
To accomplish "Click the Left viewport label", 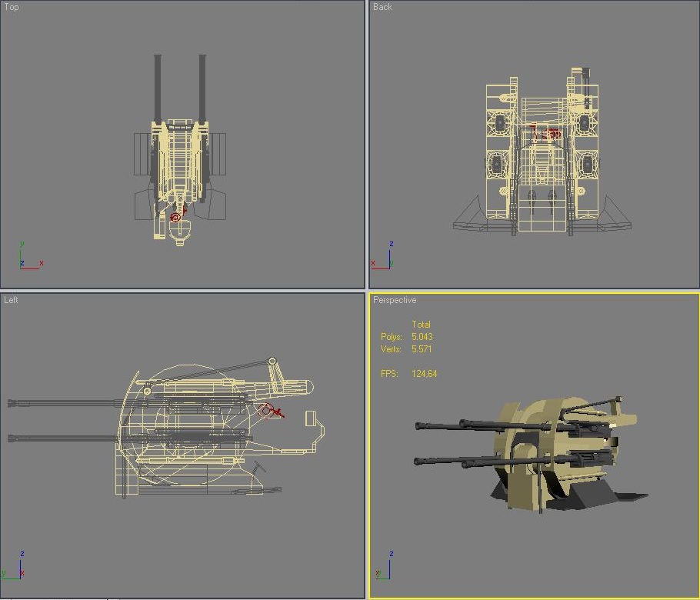I will click(x=11, y=300).
